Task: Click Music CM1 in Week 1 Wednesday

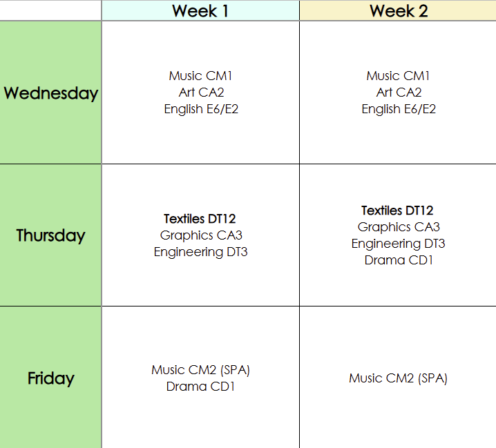Action: tap(200, 76)
